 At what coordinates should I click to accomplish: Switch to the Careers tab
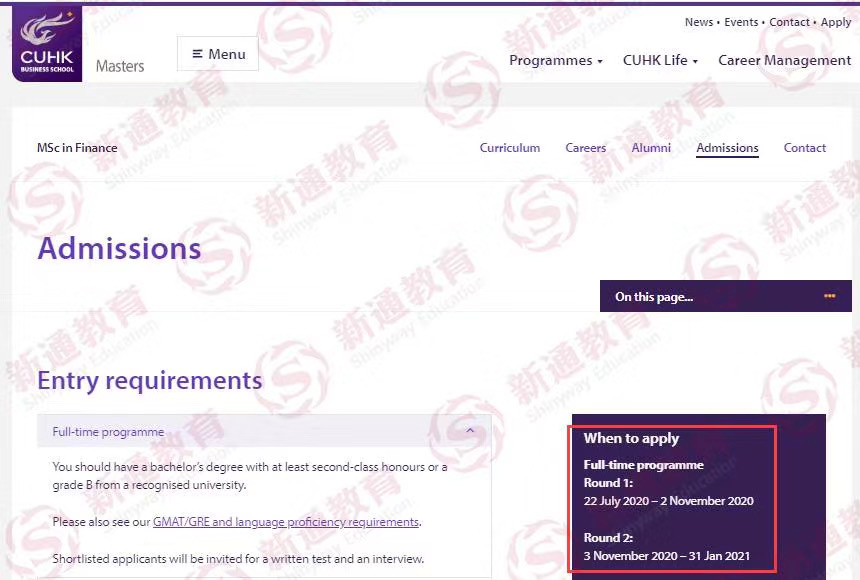point(585,148)
